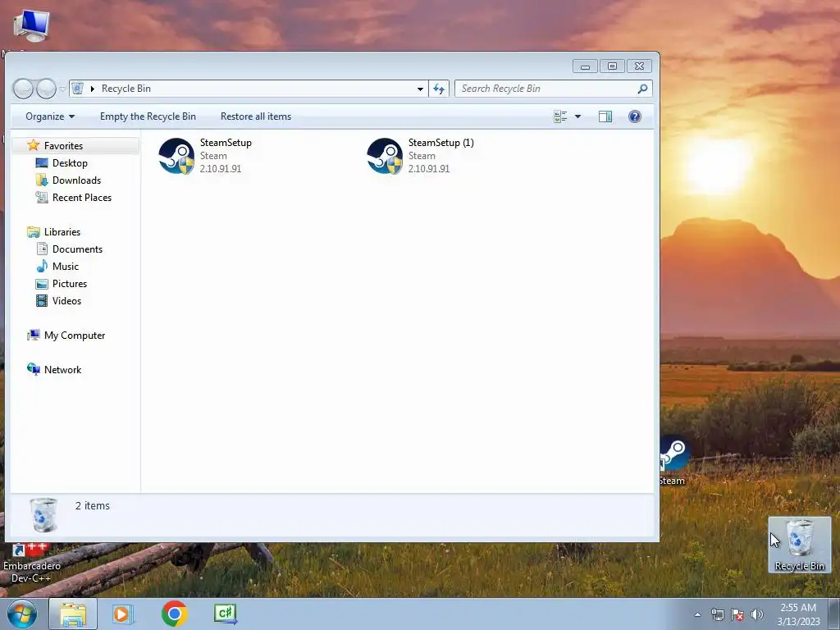This screenshot has width=840, height=630.
Task: Open Videos library
Action: pyautogui.click(x=67, y=300)
